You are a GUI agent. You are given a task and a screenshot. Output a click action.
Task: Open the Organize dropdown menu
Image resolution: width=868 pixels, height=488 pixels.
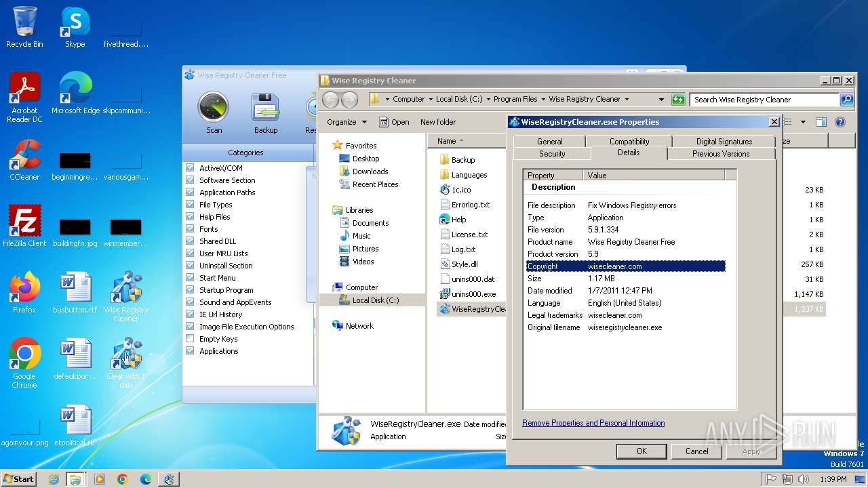347,122
